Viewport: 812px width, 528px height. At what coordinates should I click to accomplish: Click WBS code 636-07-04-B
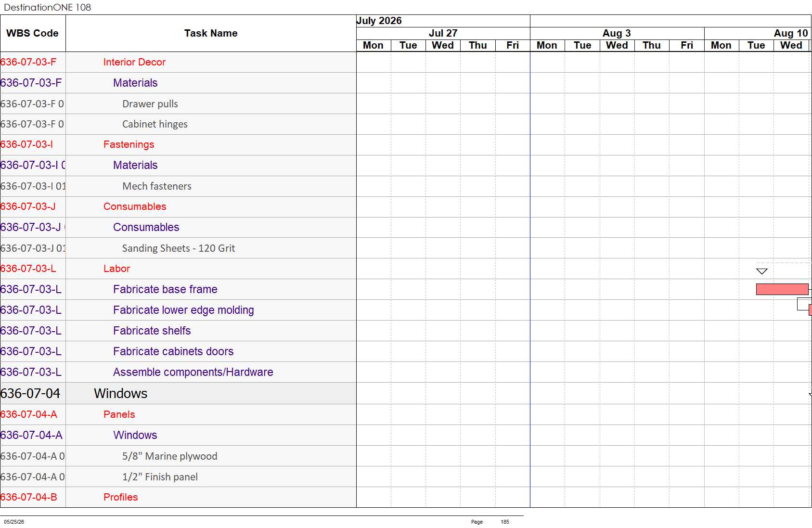click(29, 497)
